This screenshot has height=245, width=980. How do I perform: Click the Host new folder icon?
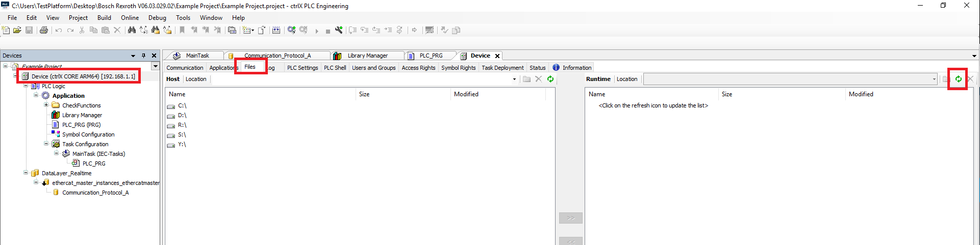[526, 79]
